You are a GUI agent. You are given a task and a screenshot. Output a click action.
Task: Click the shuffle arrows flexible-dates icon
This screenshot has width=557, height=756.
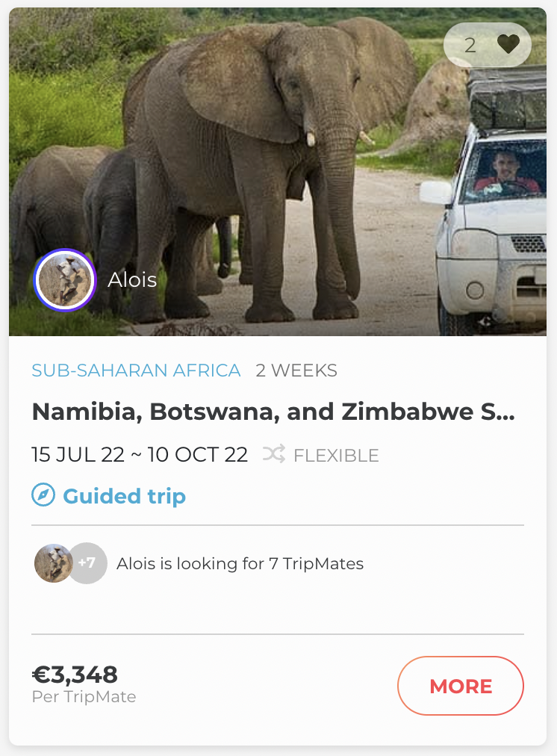click(x=274, y=454)
